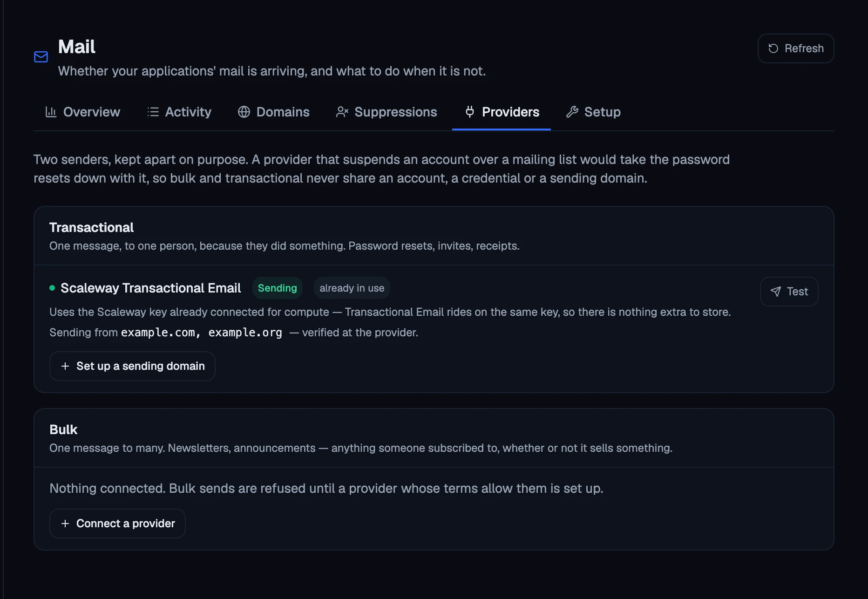This screenshot has height=599, width=868.
Task: Switch to the Activity tab
Action: [x=179, y=112]
